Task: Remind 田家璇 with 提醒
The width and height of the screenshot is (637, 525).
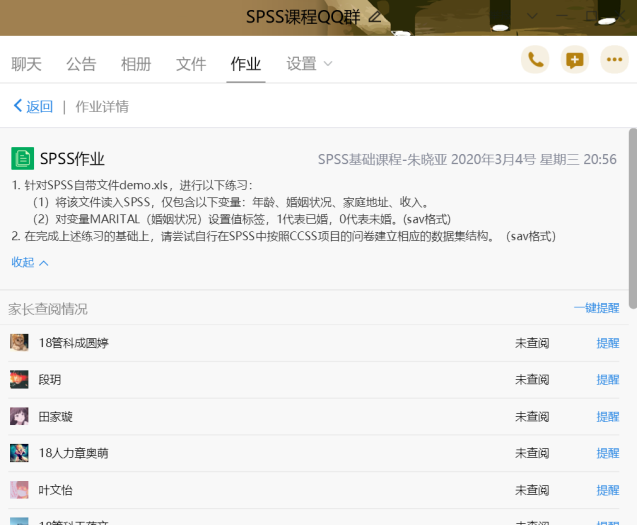Action: (x=608, y=417)
